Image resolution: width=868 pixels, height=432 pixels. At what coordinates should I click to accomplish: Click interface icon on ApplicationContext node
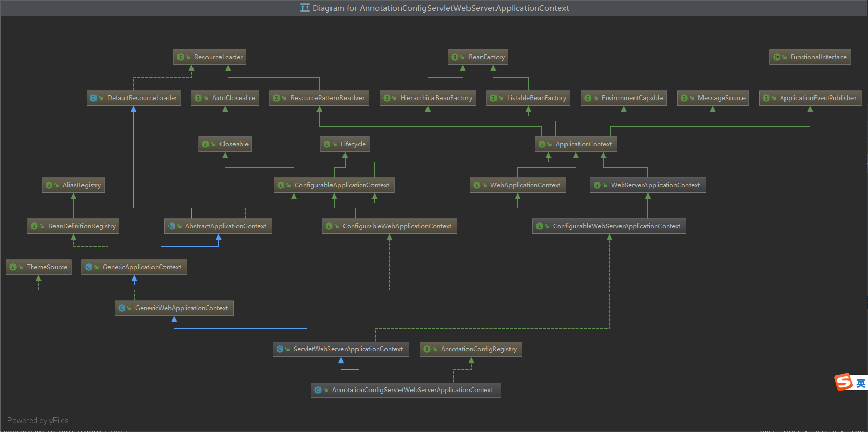point(542,144)
